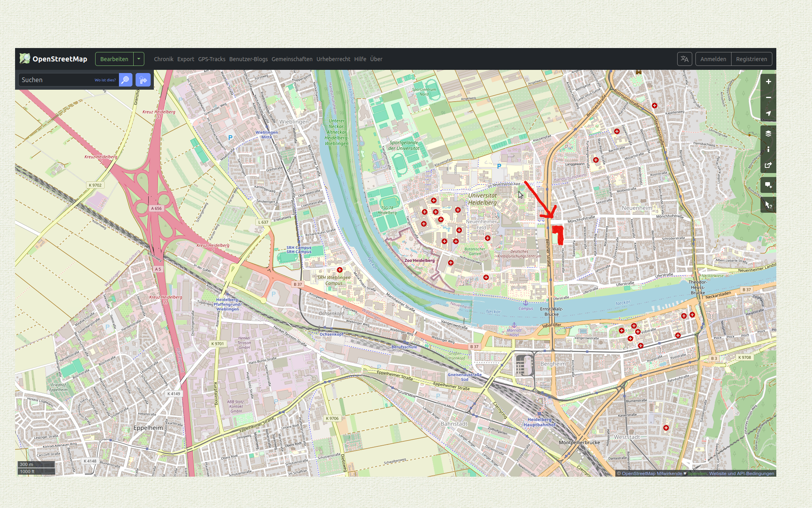Click the Bearbeiten edit button
This screenshot has height=508, width=812.
(114, 59)
